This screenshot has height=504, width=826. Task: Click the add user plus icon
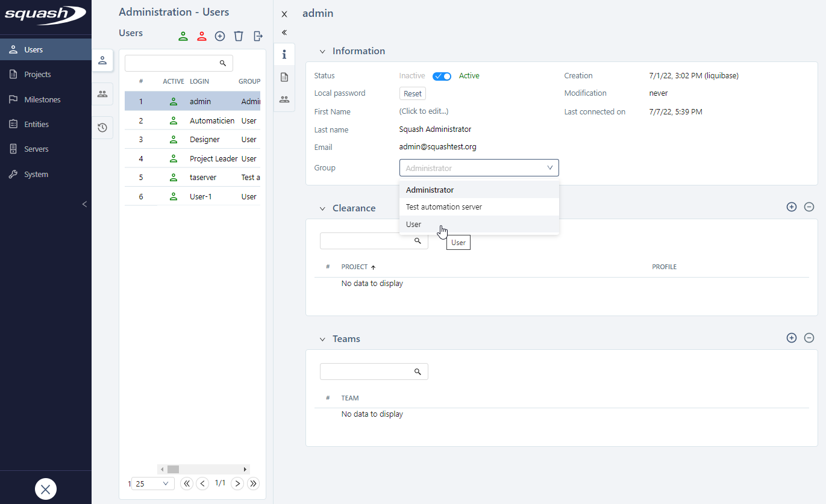click(x=220, y=36)
